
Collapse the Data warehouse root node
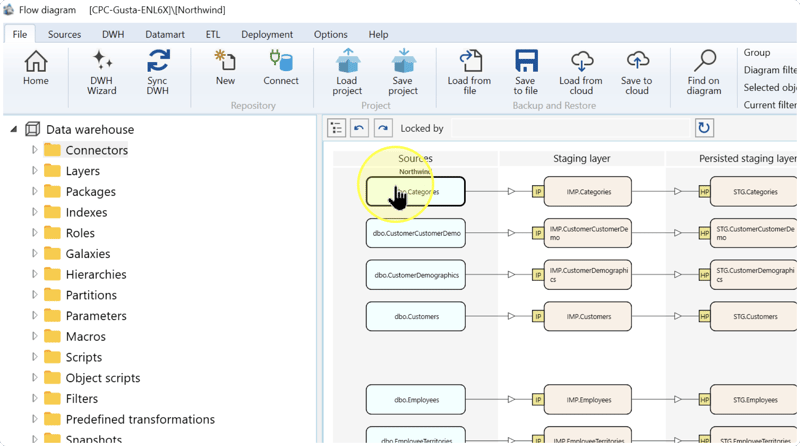(x=14, y=130)
